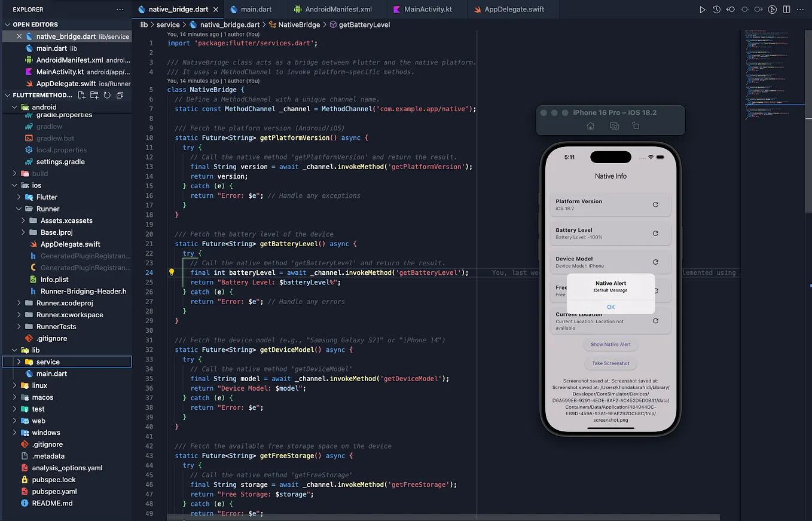
Task: Refresh the Battery Level card in the app
Action: [x=655, y=233]
